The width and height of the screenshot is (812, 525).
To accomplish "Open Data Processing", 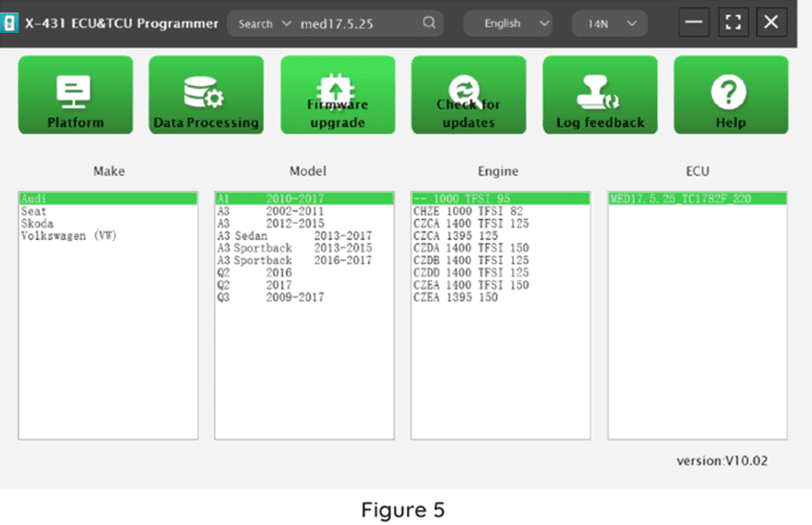I will tap(206, 96).
